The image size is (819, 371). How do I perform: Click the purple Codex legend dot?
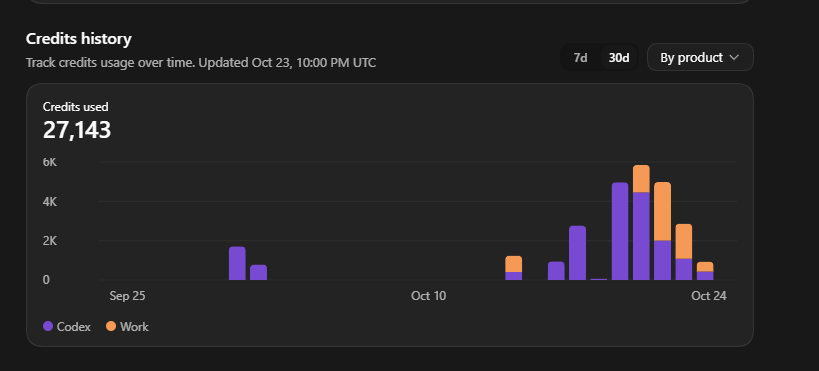[48, 326]
